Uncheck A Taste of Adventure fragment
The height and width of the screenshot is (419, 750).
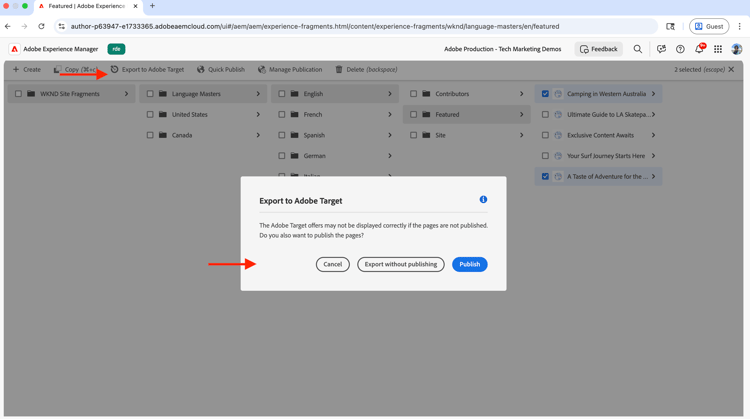click(545, 176)
